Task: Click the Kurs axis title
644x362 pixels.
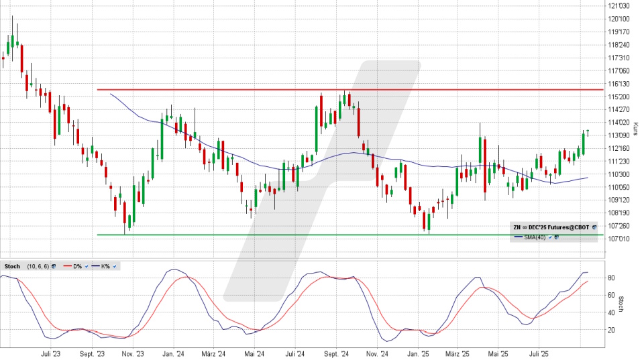Action: (x=635, y=129)
